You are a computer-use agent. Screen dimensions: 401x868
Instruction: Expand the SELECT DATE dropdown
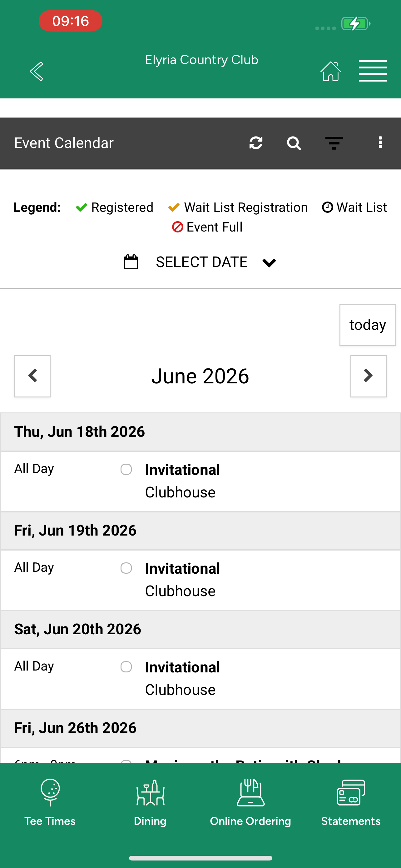pos(269,262)
